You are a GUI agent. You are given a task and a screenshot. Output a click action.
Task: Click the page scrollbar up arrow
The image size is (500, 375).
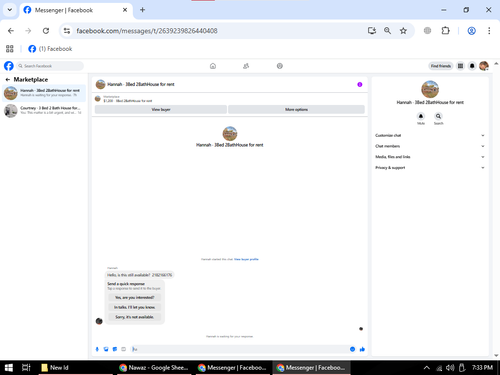(x=496, y=63)
